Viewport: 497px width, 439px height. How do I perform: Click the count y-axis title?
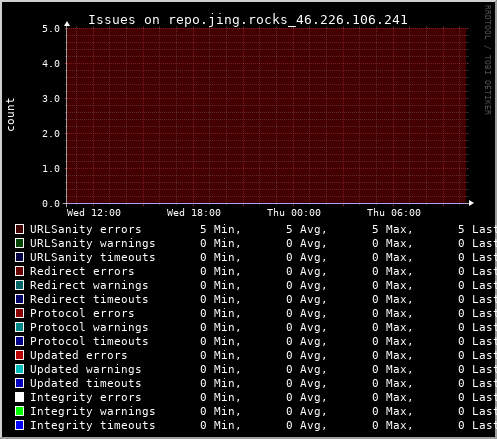click(x=10, y=115)
